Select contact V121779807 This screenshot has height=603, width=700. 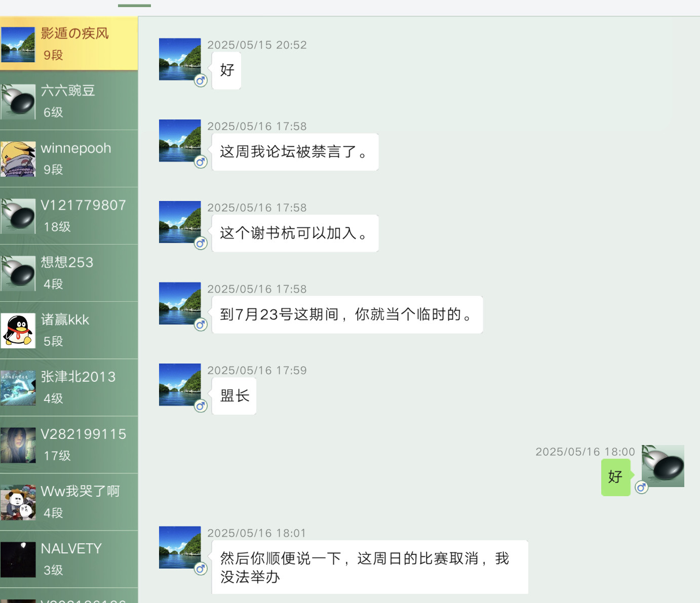coord(69,216)
